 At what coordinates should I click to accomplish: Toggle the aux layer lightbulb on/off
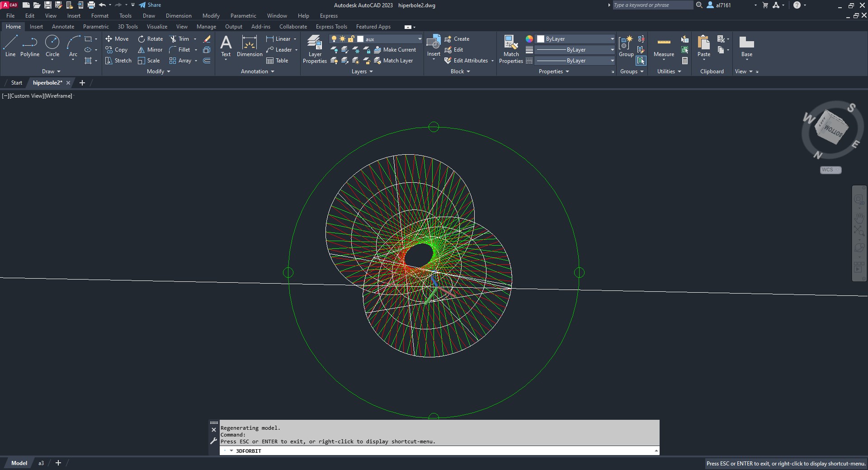(334, 39)
